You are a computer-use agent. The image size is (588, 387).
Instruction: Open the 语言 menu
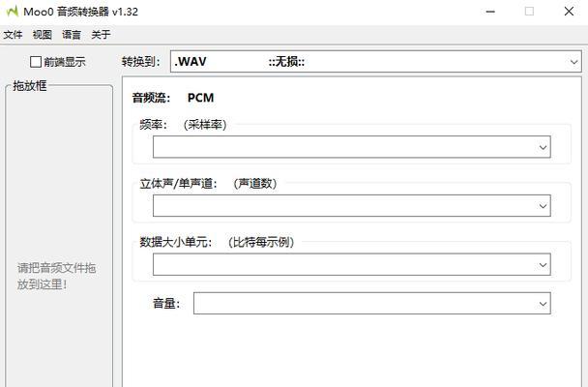(72, 35)
